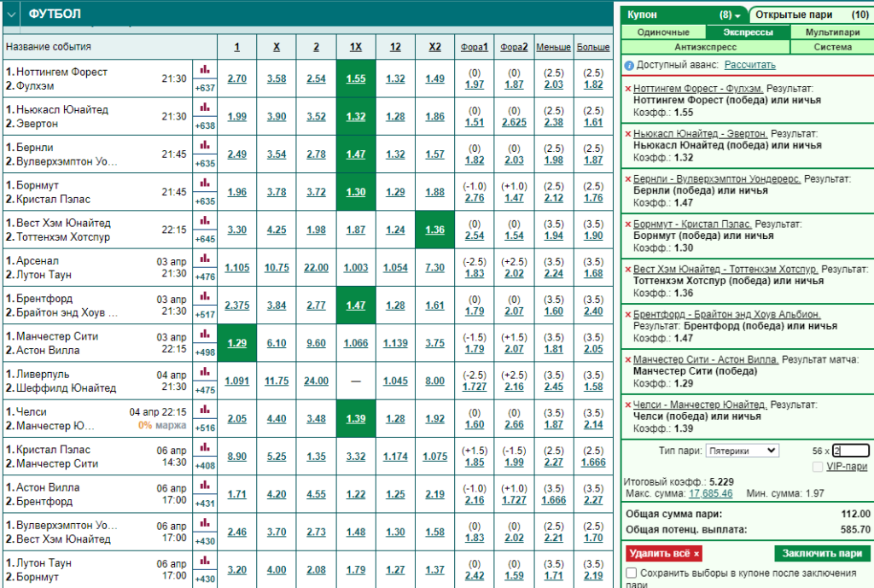Remove Брентфорд – Брайтон selection from coupon

click(x=628, y=314)
